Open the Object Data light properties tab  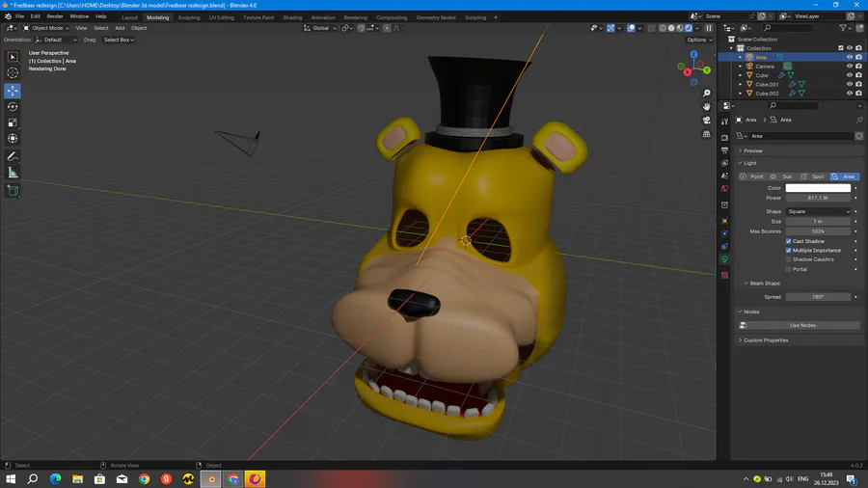(724, 259)
